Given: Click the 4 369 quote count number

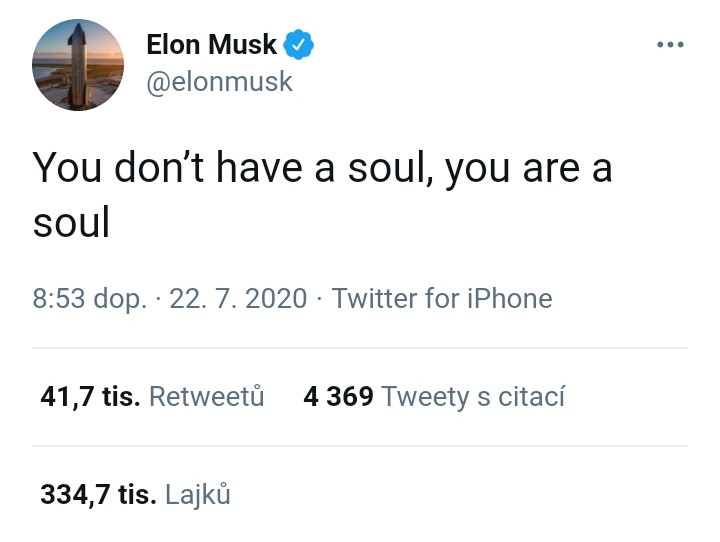Looking at the screenshot, I should tap(338, 397).
